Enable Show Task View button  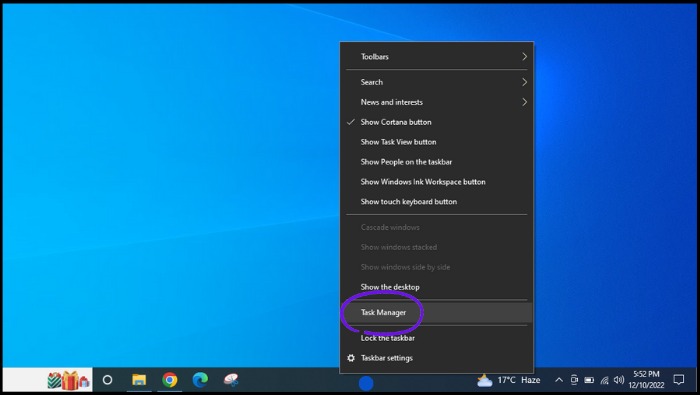click(x=437, y=142)
